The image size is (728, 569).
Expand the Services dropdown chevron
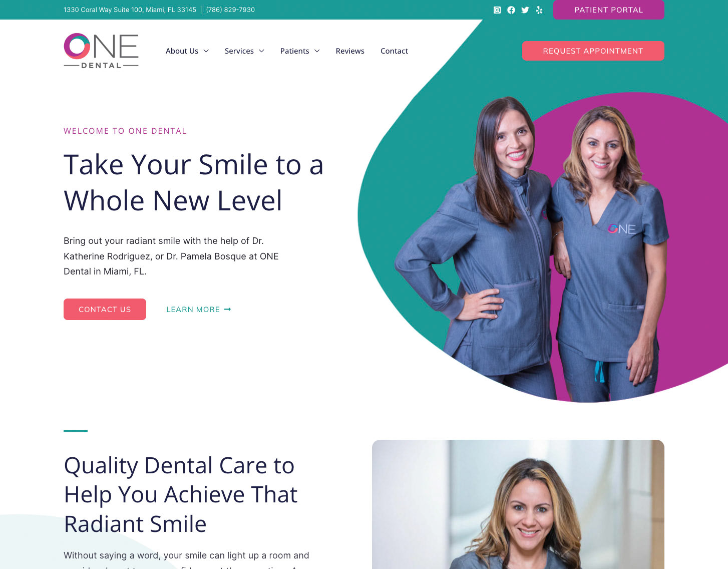[x=261, y=51]
